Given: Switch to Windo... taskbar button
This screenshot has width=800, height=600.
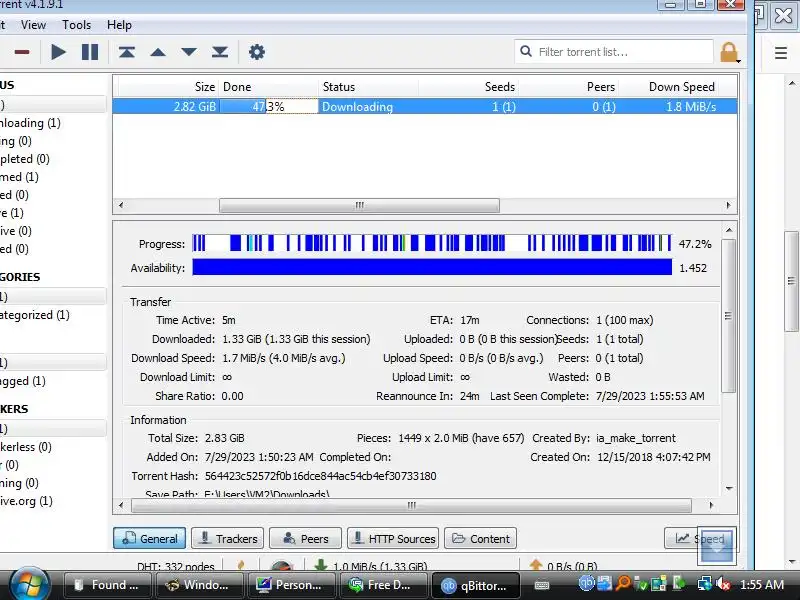Looking at the screenshot, I should point(199,585).
